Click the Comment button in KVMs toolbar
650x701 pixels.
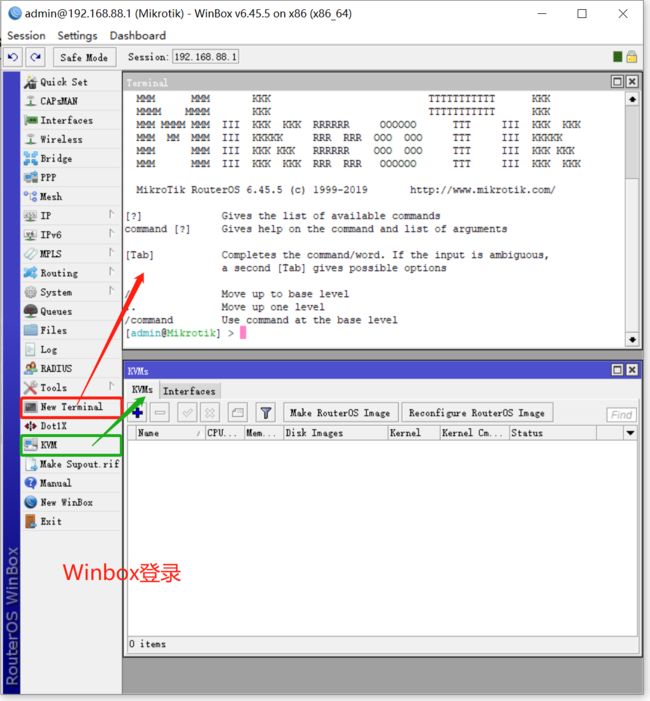coord(238,412)
